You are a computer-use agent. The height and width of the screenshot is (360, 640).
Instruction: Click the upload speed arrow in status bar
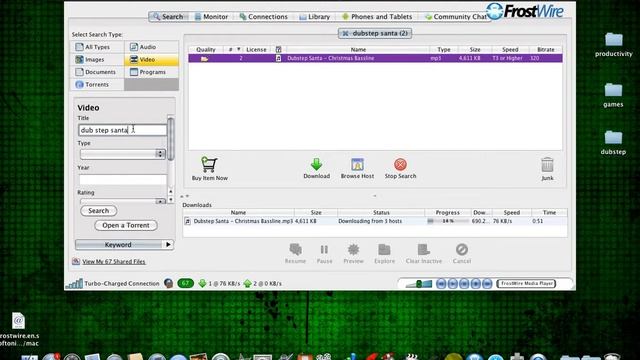click(x=247, y=283)
